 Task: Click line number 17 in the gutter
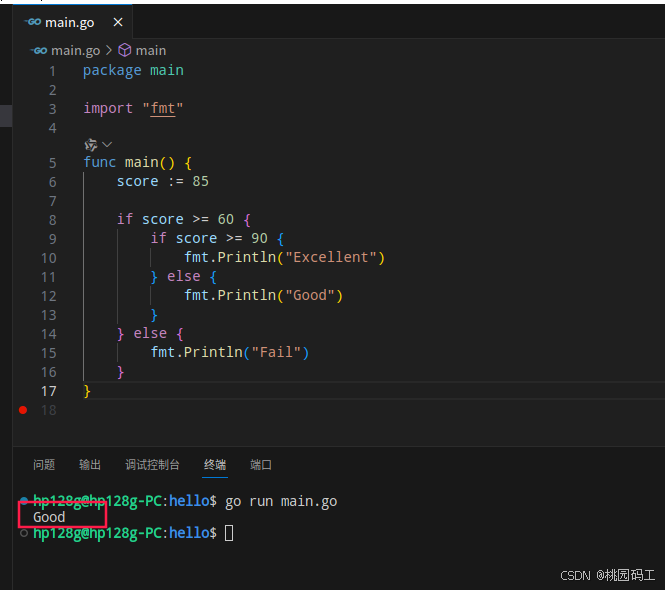point(49,391)
